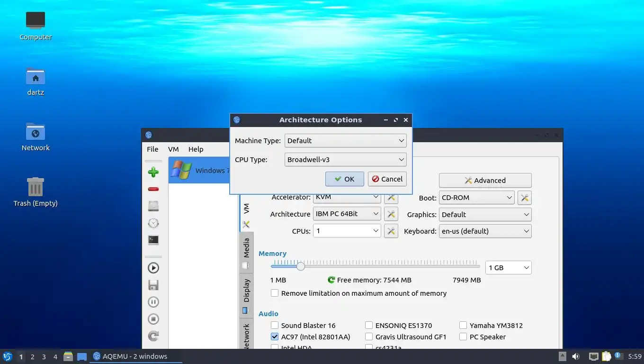
Task: Delete the VM using the red minus icon
Action: click(153, 189)
